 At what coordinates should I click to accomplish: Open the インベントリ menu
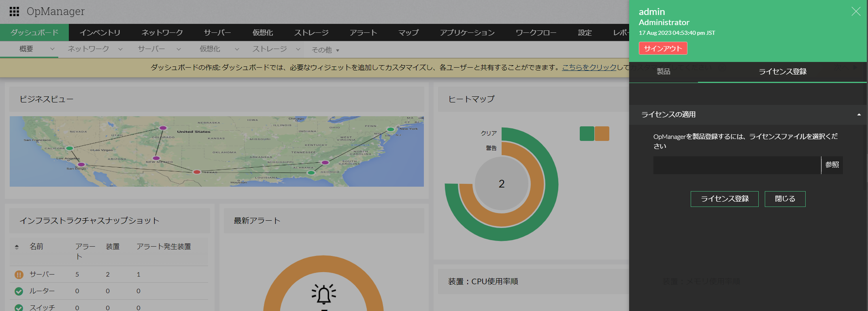(x=100, y=32)
